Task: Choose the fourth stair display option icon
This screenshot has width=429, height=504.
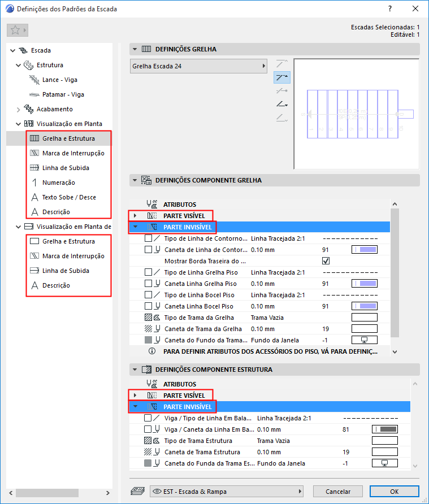Action: coord(281,105)
